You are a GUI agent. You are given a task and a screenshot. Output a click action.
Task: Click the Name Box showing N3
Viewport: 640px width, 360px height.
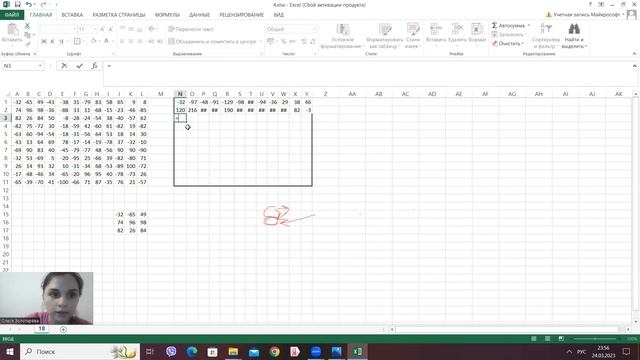point(20,66)
